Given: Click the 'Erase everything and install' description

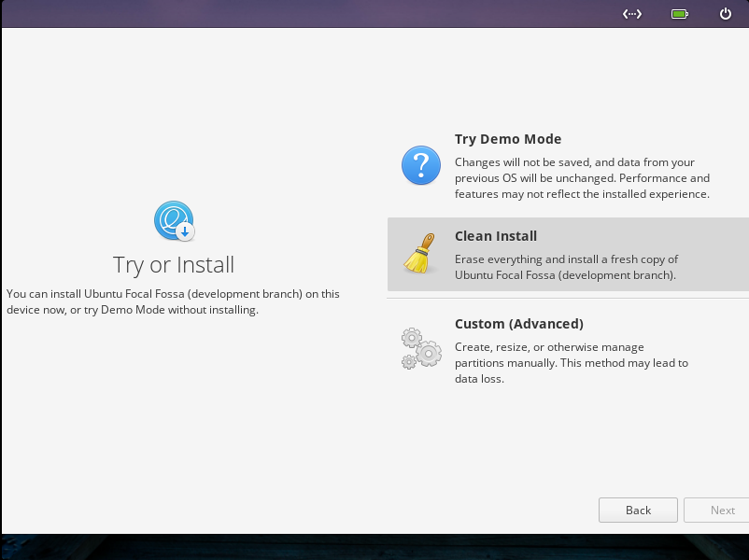Looking at the screenshot, I should pos(566,267).
